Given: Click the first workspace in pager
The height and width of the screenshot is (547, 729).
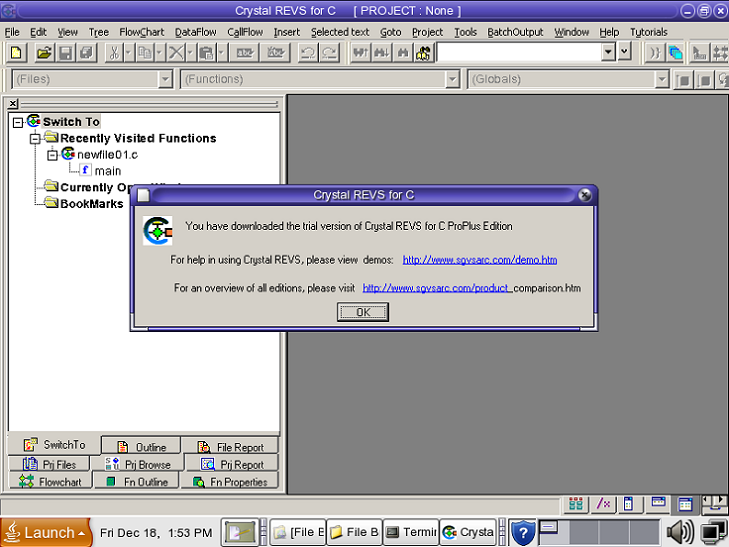Looking at the screenshot, I should pyautogui.click(x=554, y=533).
